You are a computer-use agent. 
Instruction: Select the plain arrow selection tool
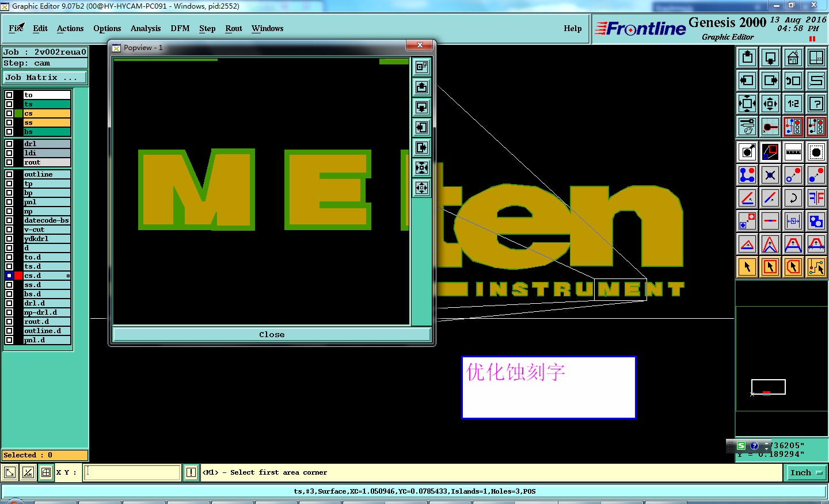747,267
